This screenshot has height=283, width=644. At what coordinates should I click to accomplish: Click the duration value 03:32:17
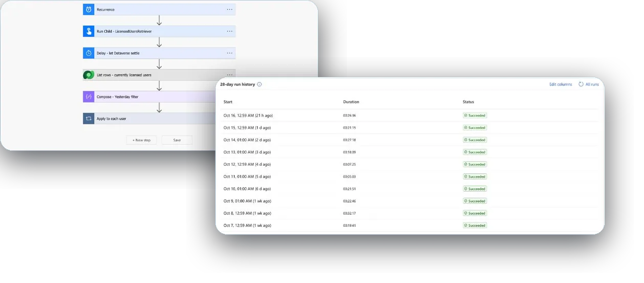click(350, 213)
